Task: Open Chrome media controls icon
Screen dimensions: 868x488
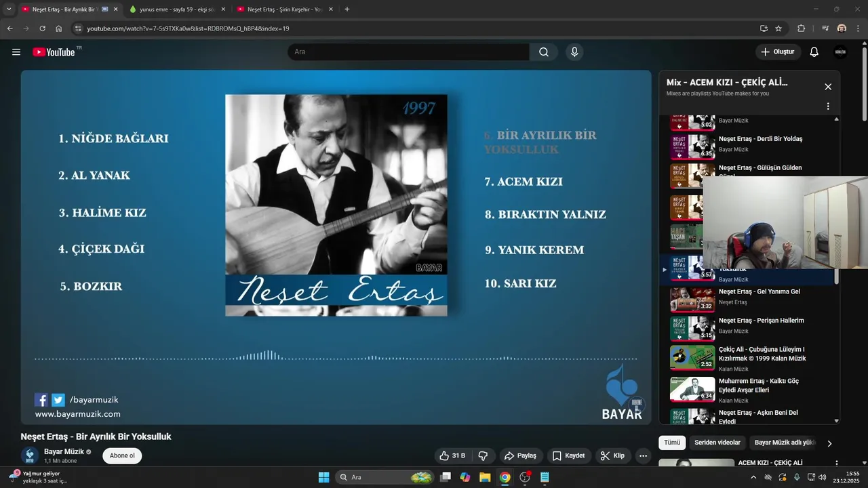Action: 825,28
